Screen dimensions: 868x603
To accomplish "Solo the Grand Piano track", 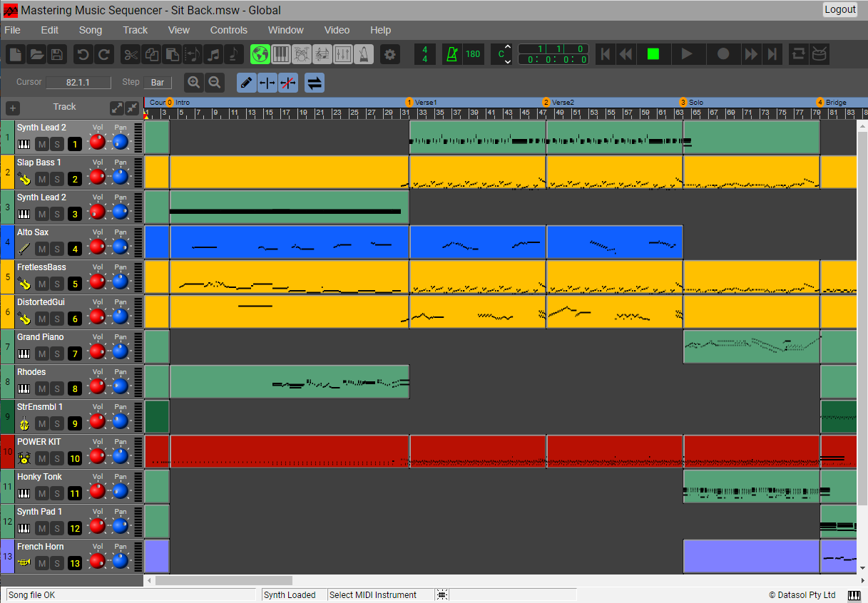I will [57, 354].
